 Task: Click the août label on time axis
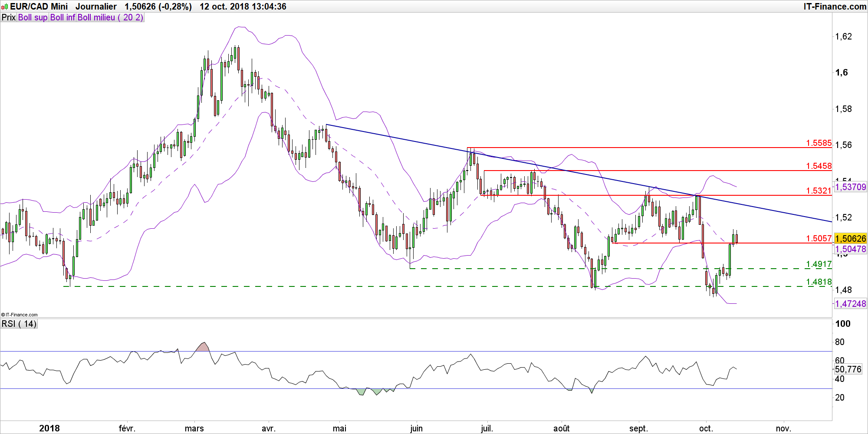561,428
